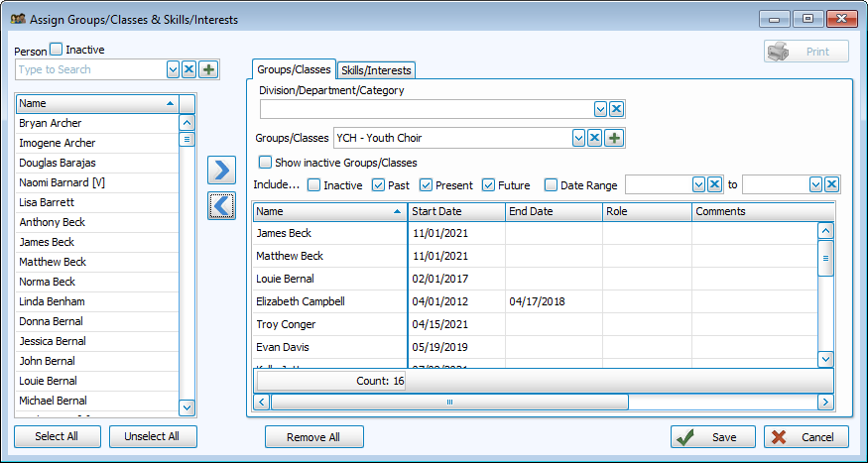The image size is (868, 463).
Task: Enable Show inactive Groups/Classes
Action: 265,162
